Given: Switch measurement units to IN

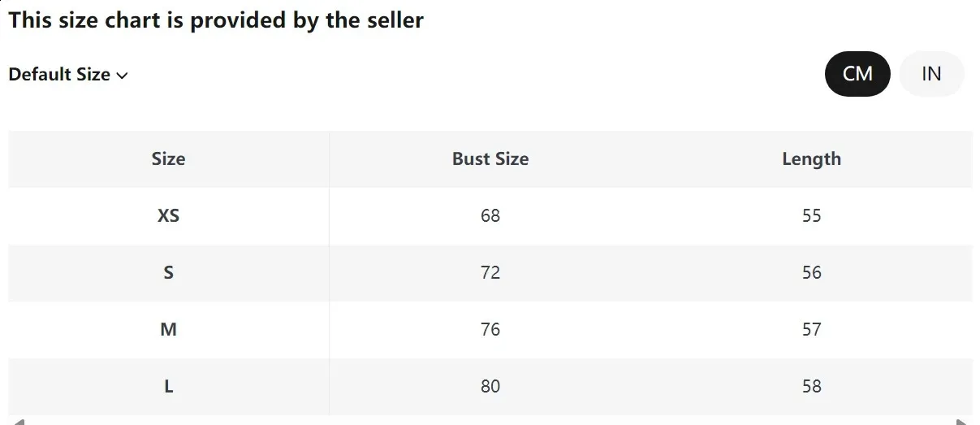Looking at the screenshot, I should (x=931, y=74).
